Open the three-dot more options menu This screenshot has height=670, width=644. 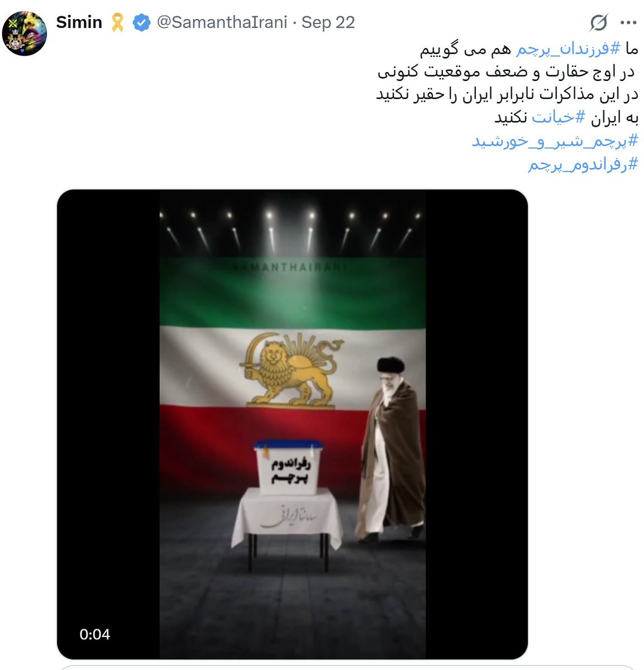[629, 23]
